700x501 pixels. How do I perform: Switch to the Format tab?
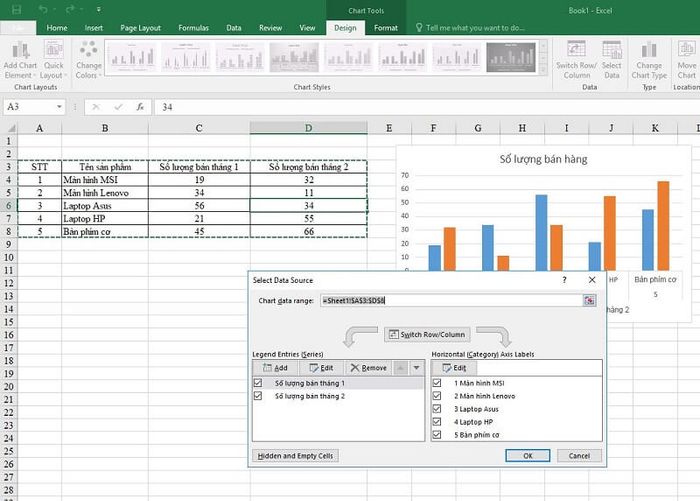click(x=386, y=28)
